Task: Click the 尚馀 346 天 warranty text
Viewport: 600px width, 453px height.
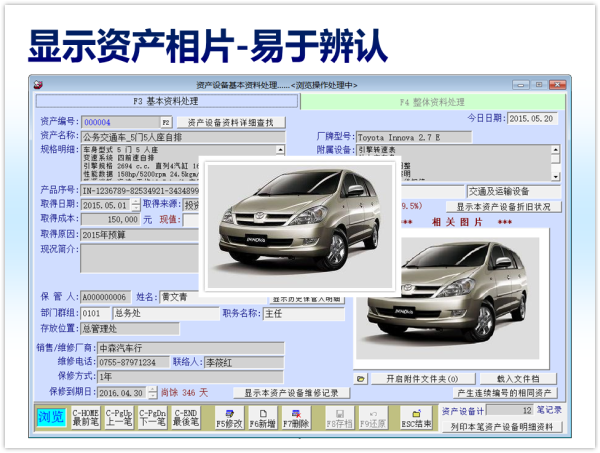Action: click(x=184, y=393)
